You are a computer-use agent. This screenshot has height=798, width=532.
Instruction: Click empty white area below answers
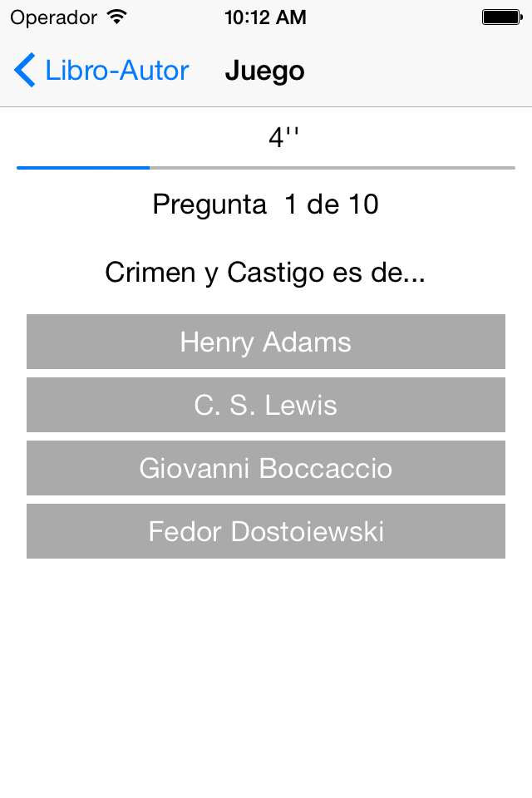(266, 677)
